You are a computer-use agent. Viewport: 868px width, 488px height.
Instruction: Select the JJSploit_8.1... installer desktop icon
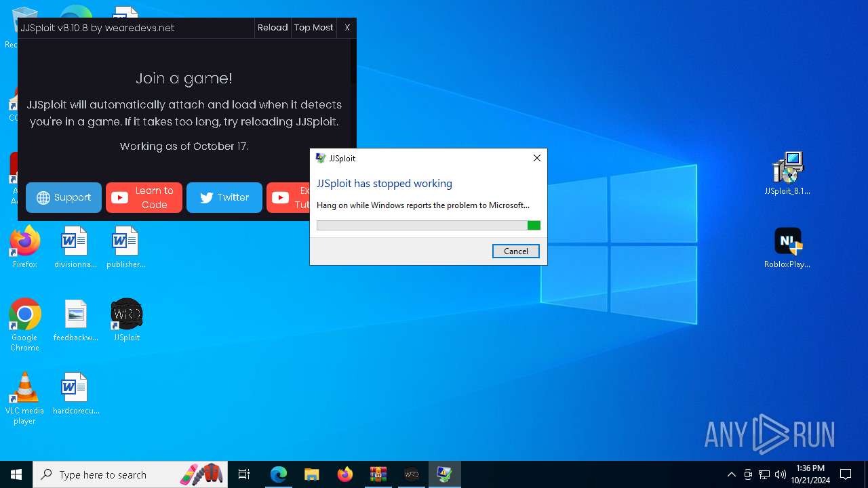click(x=787, y=174)
